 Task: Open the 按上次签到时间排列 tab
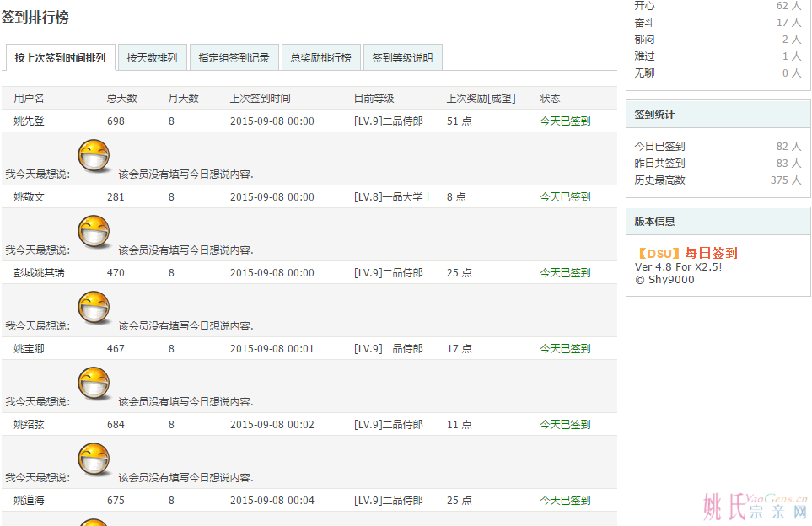coord(60,57)
